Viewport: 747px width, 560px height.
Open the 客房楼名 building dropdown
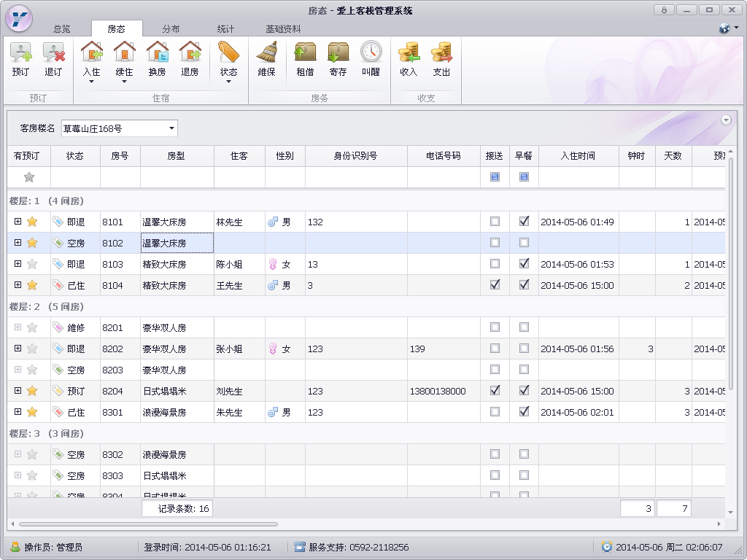coord(171,128)
